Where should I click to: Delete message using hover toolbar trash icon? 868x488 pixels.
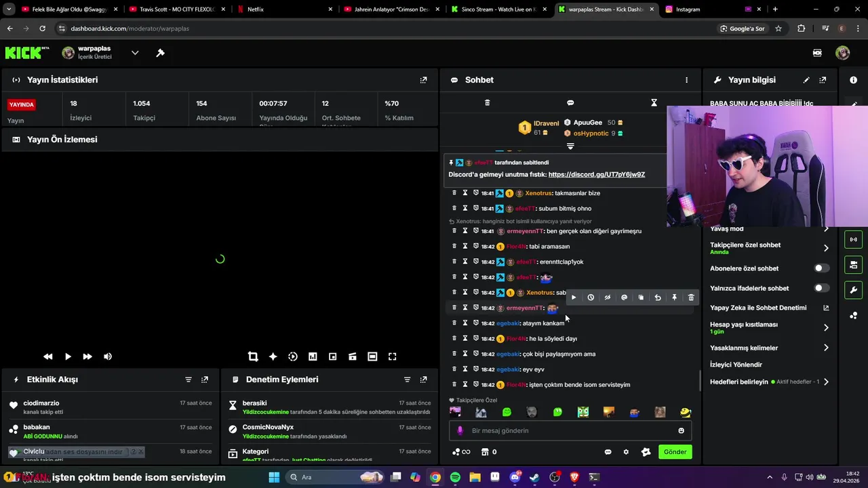click(691, 298)
